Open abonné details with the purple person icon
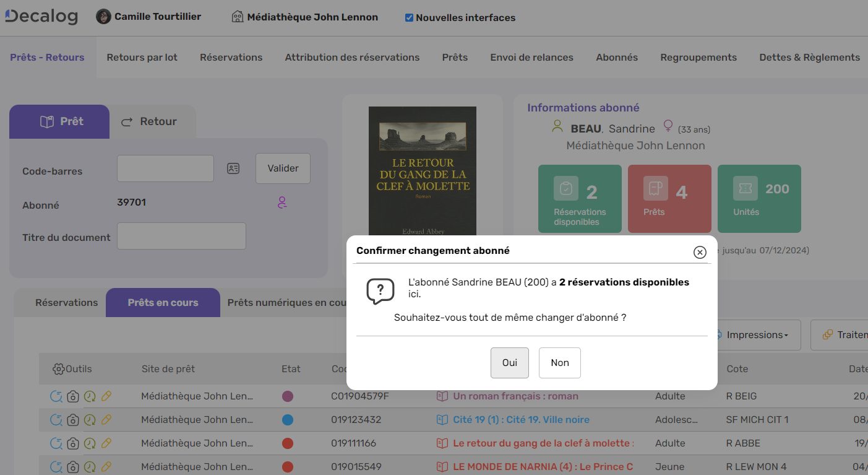 282,203
